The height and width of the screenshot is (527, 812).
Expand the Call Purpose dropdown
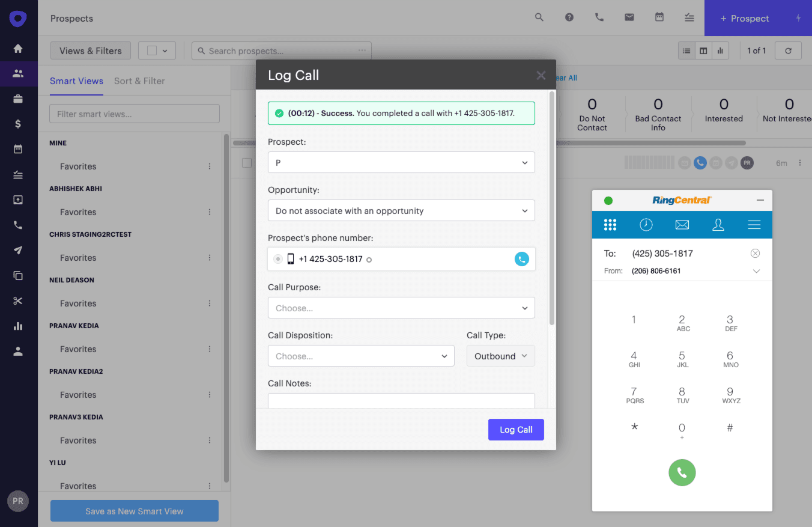(401, 308)
